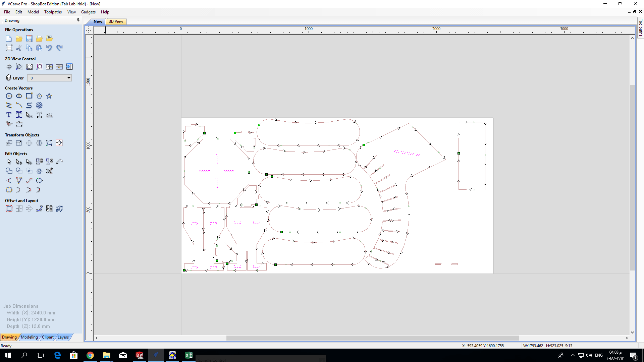The image size is (644, 362).
Task: Click the Fillet corner icon
Action: 9,180
